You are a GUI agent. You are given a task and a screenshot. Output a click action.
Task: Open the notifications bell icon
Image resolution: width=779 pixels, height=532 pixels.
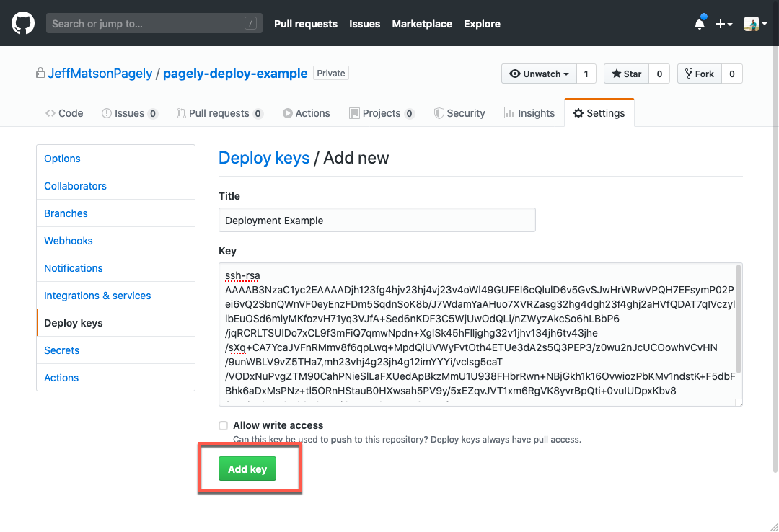pos(700,23)
